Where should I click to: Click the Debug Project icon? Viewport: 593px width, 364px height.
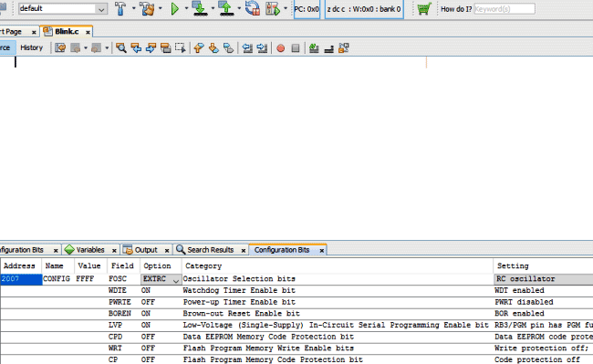pyautogui.click(x=273, y=8)
